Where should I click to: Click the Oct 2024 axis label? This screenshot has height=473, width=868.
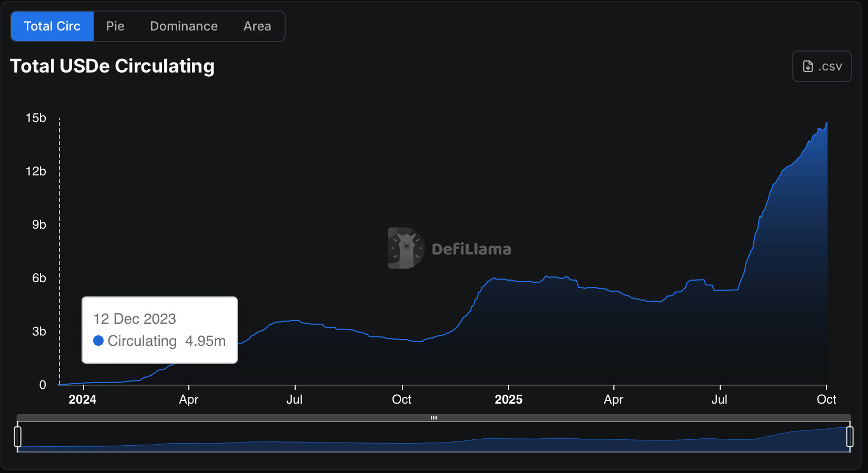(x=401, y=399)
